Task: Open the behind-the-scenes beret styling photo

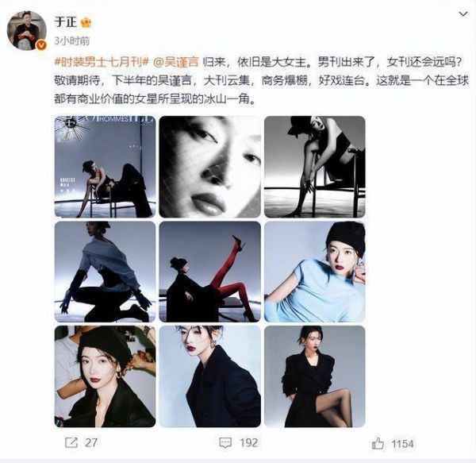Action: 105,376
